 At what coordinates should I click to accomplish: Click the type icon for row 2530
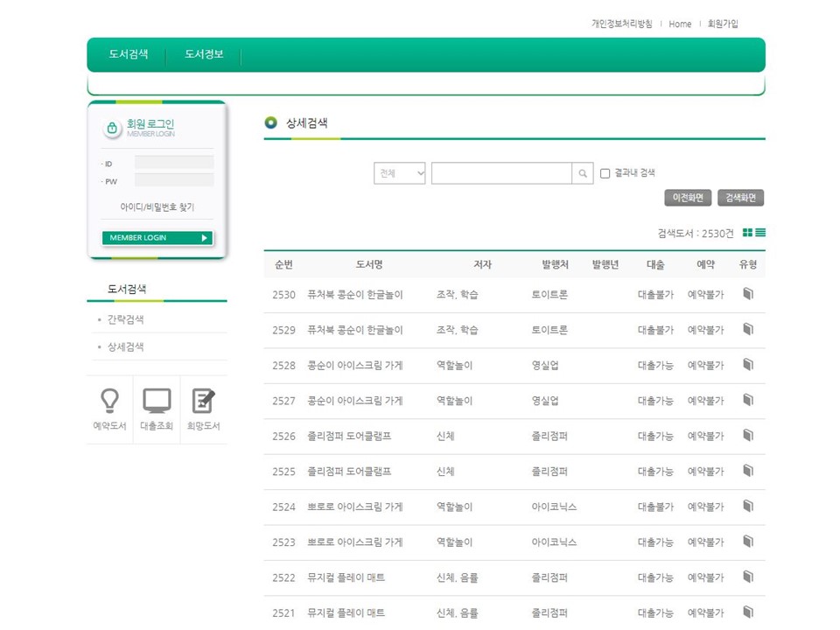[747, 295]
